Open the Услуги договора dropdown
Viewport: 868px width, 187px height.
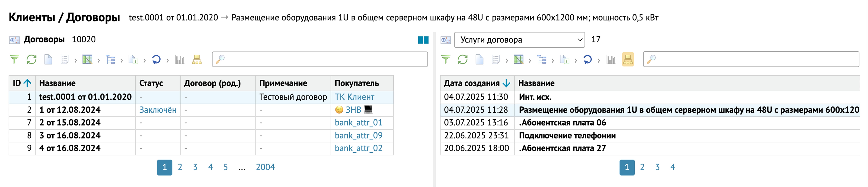point(519,40)
